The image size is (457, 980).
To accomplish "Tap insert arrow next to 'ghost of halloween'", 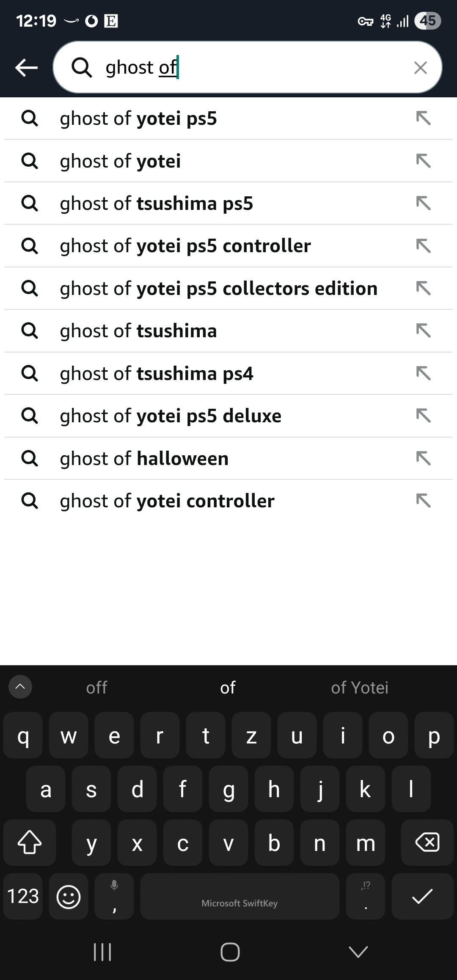I will pos(423,458).
